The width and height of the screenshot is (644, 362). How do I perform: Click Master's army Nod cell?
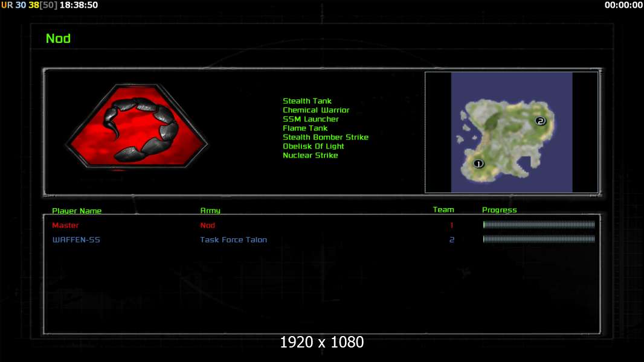(x=207, y=225)
